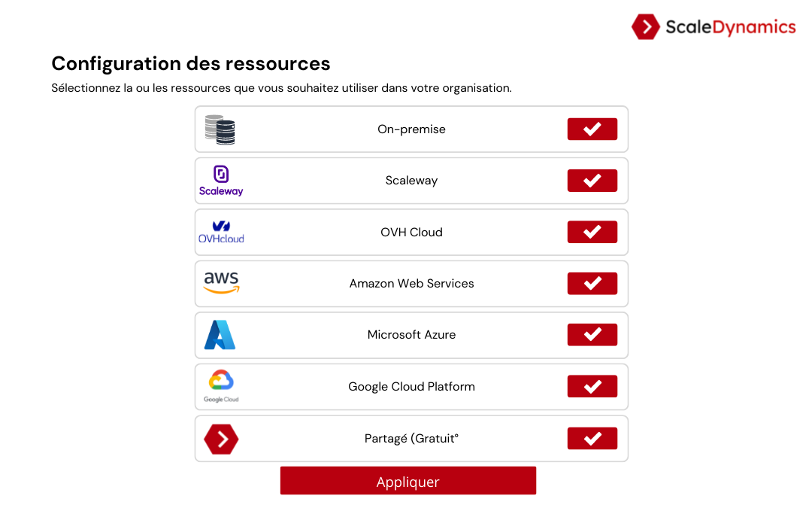
Task: Click the Google Cloud logo icon
Action: tap(221, 386)
